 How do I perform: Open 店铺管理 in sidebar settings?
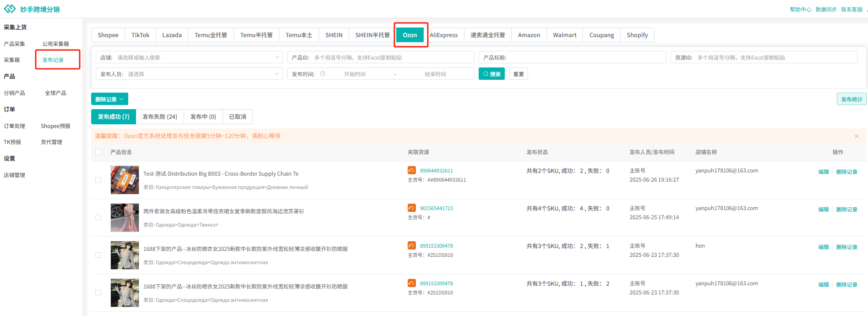coord(14,175)
